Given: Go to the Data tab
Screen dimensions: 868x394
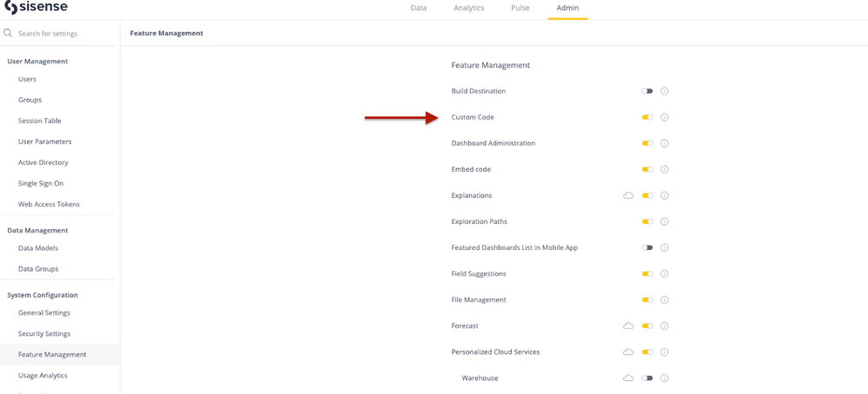Looking at the screenshot, I should coord(419,8).
